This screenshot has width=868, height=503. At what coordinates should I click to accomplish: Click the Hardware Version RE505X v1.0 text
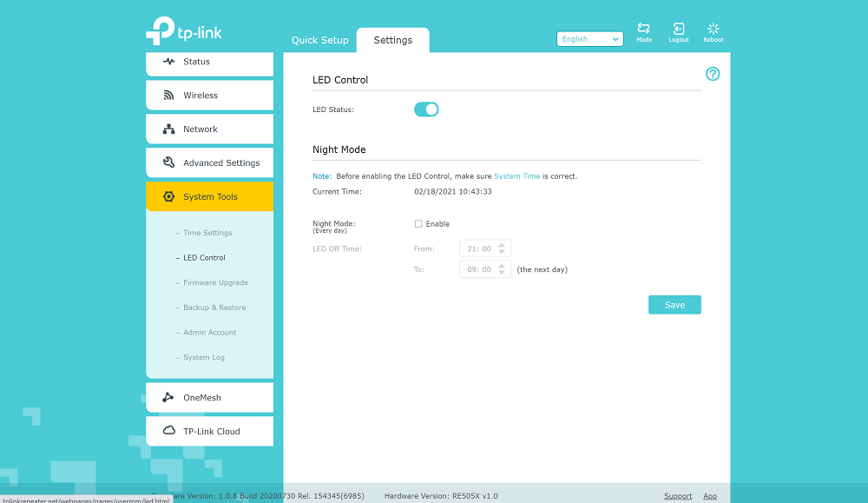[x=441, y=496]
